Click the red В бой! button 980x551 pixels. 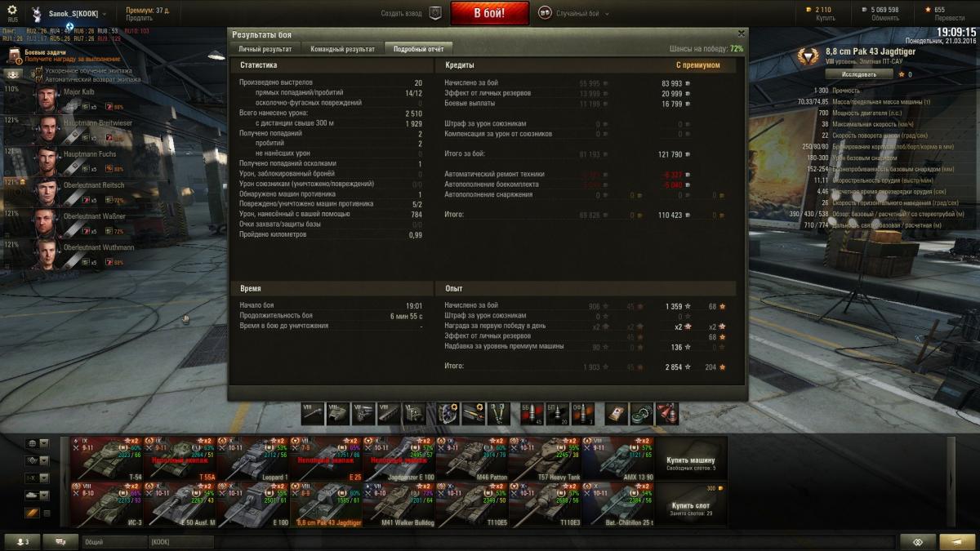[x=489, y=13]
